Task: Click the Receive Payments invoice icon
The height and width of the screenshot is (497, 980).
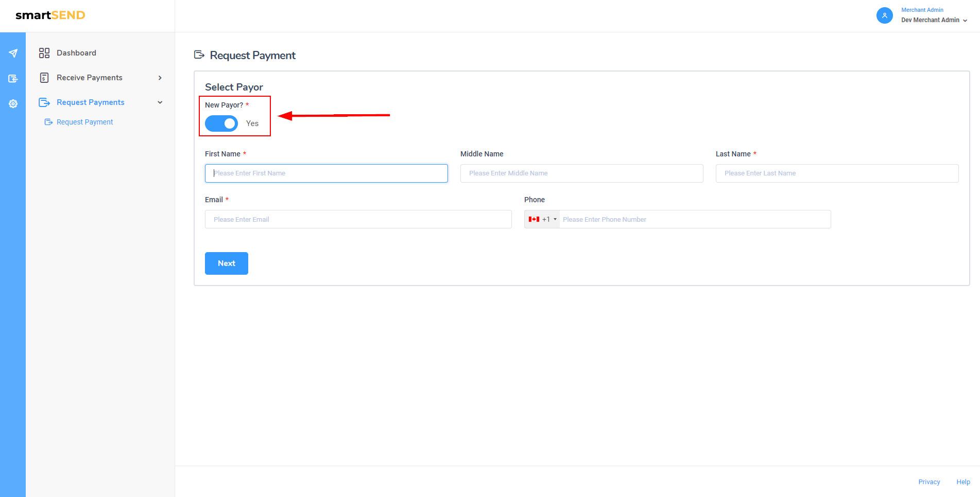Action: click(44, 78)
